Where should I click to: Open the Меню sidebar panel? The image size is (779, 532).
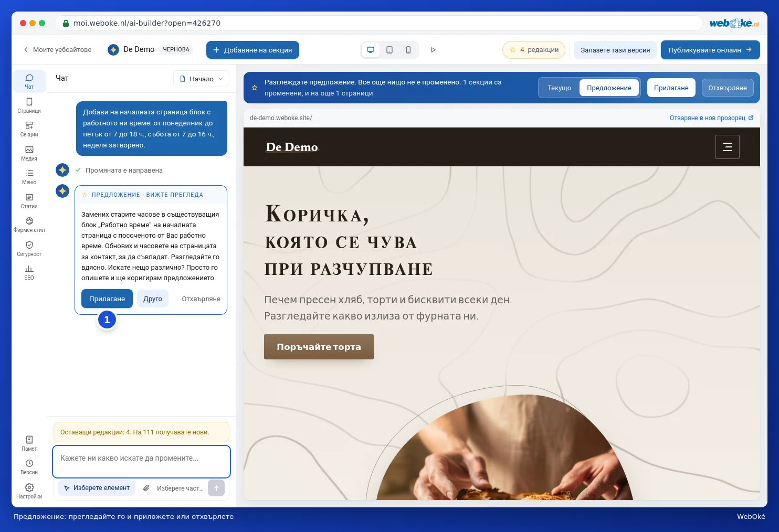click(29, 177)
